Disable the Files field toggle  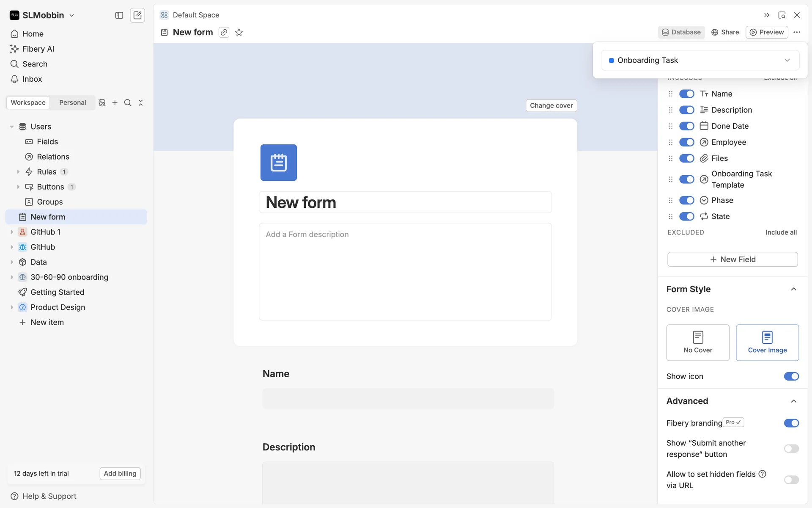pos(686,158)
